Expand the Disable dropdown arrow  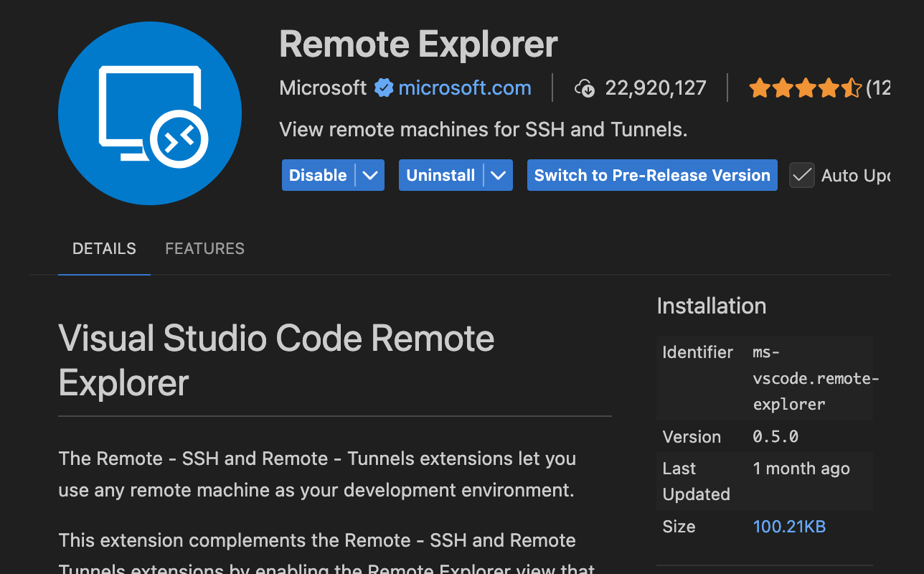370,175
